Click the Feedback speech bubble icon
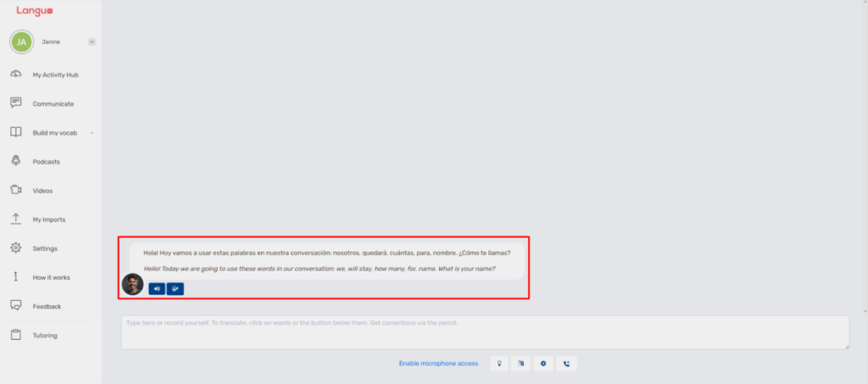The image size is (868, 384). [16, 305]
